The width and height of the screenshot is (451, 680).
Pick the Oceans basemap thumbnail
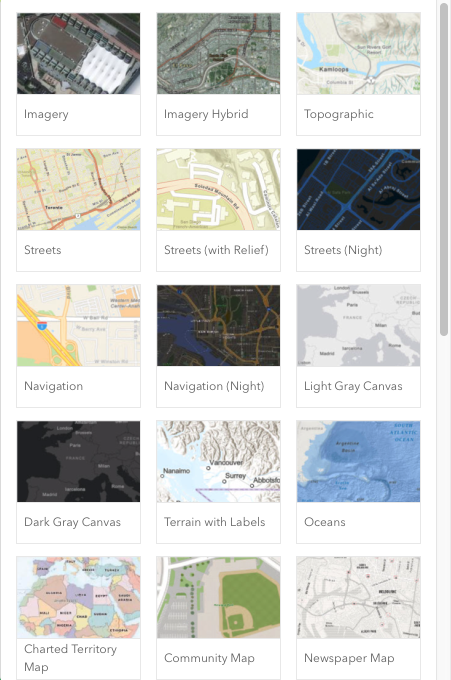359,461
